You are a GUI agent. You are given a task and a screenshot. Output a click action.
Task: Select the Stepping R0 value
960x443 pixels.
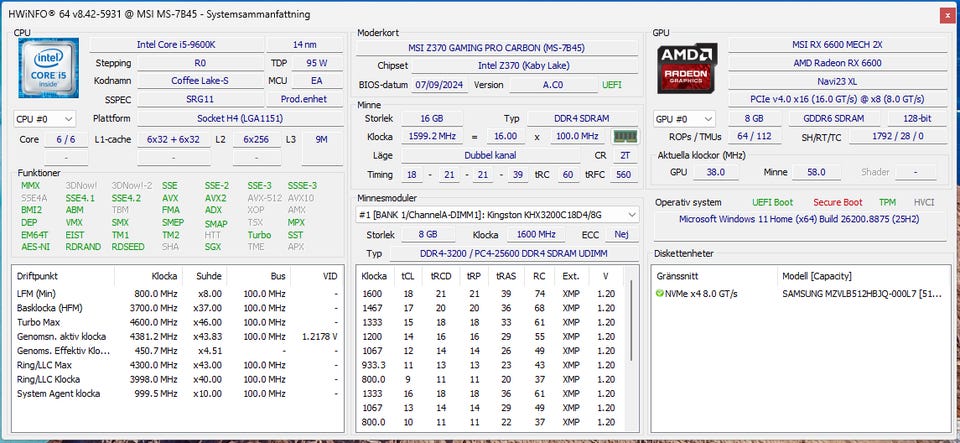coord(200,63)
